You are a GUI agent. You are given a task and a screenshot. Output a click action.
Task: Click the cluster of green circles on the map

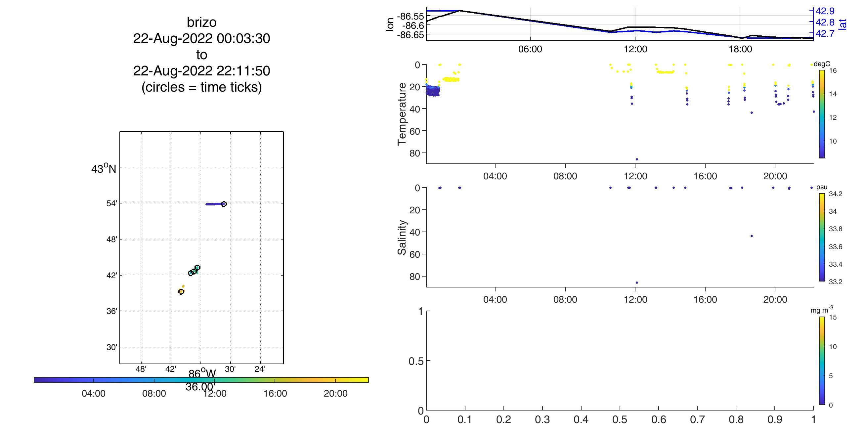click(194, 270)
